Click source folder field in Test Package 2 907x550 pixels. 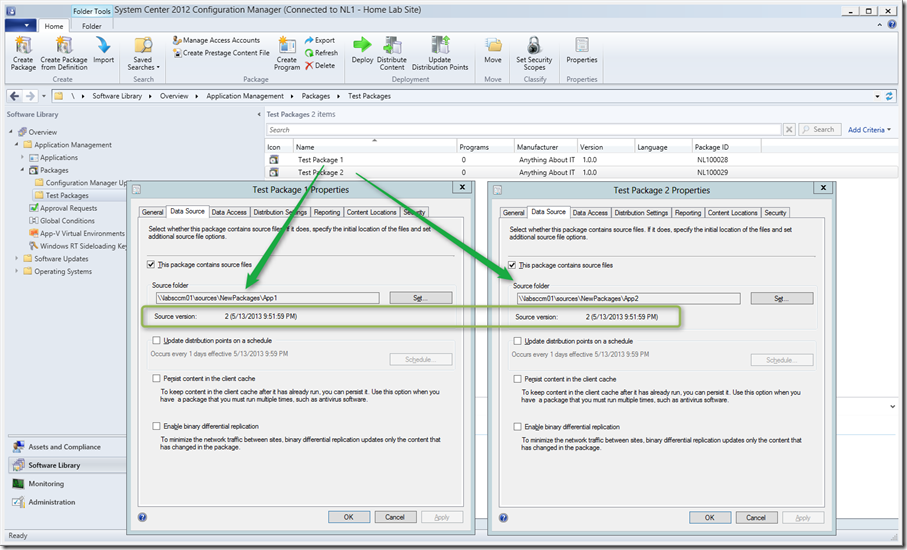(628, 298)
